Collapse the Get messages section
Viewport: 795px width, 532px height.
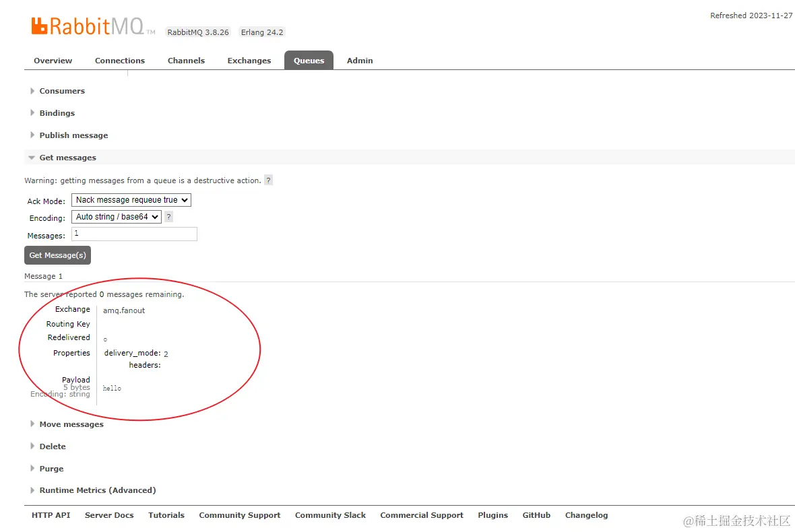[x=67, y=158]
